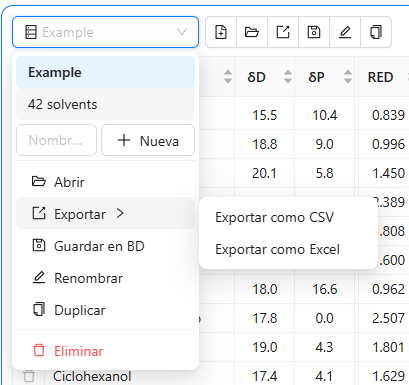Click the δP value 4.1

point(325,376)
